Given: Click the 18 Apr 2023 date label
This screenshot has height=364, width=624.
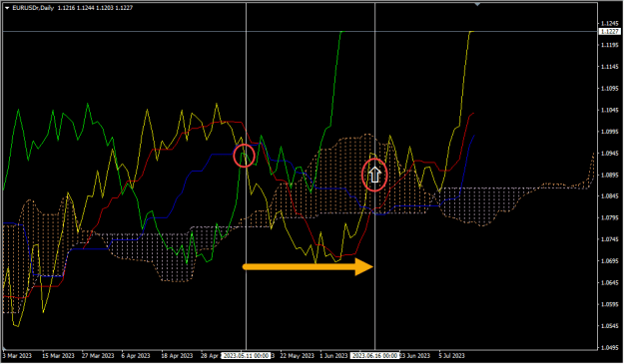Looking at the screenshot, I should (x=177, y=356).
